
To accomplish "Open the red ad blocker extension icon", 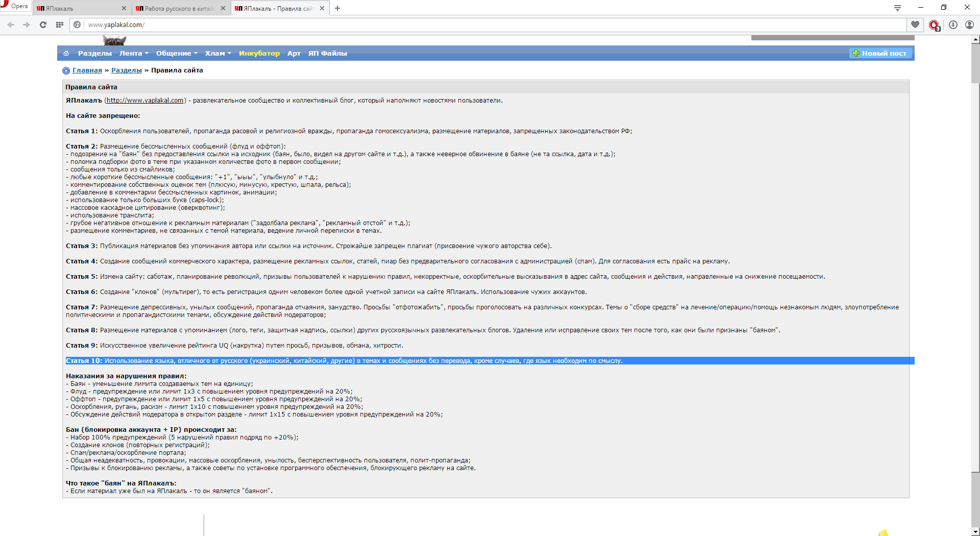I will tap(934, 25).
